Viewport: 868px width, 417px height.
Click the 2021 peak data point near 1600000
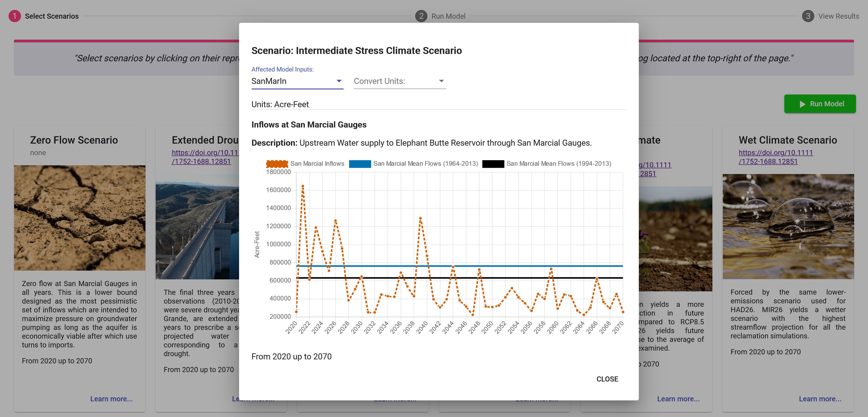click(x=302, y=186)
